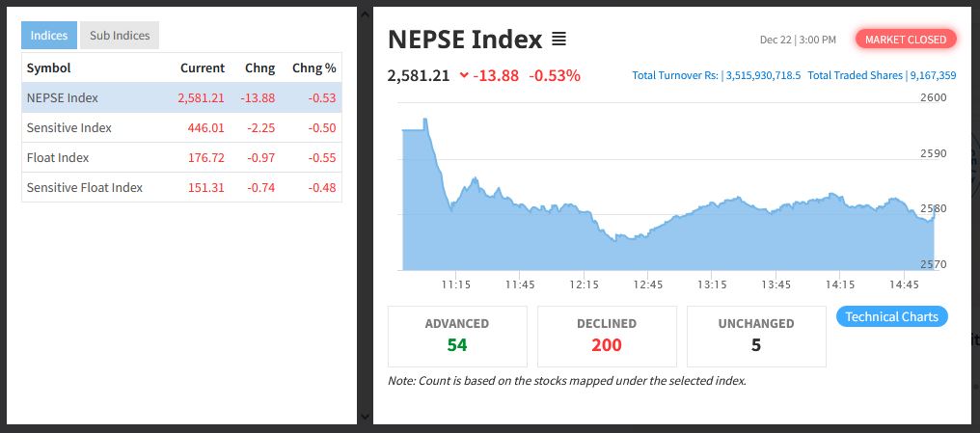This screenshot has height=433, width=980.
Task: Switch to the Sub Indices tab
Action: pos(120,36)
